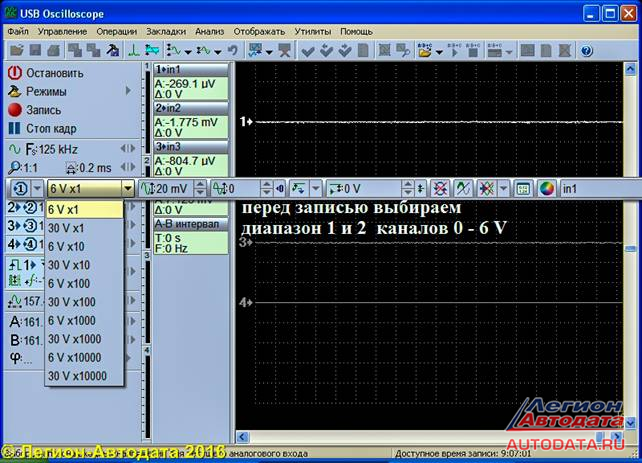
Task: Click the horizontal scrollbar left arrow
Action: pos(242,437)
